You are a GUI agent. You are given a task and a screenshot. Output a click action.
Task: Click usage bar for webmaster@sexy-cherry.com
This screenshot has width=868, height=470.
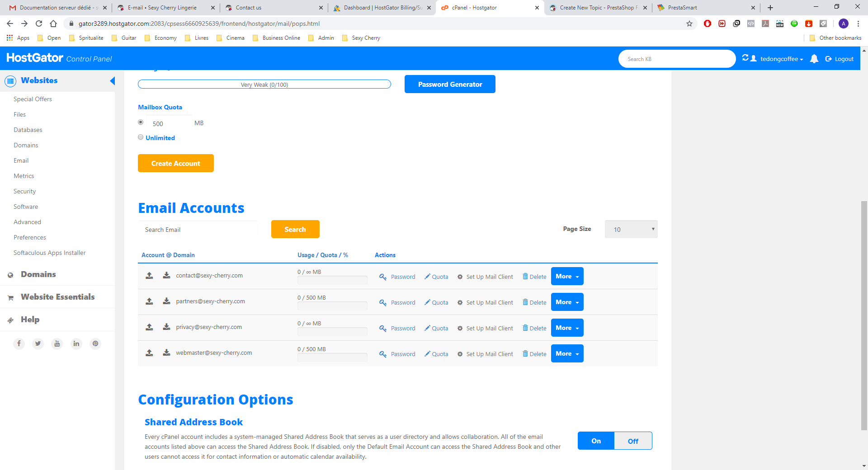[332, 357]
